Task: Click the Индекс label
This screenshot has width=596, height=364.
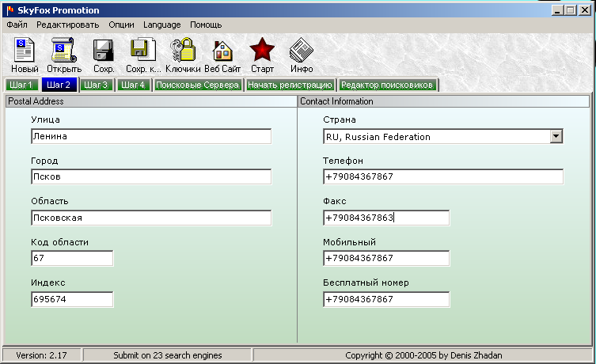Action: click(x=48, y=282)
